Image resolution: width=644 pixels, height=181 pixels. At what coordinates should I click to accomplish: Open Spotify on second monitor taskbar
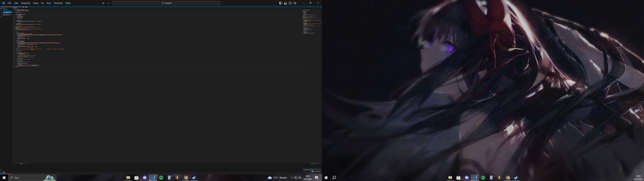(x=483, y=178)
